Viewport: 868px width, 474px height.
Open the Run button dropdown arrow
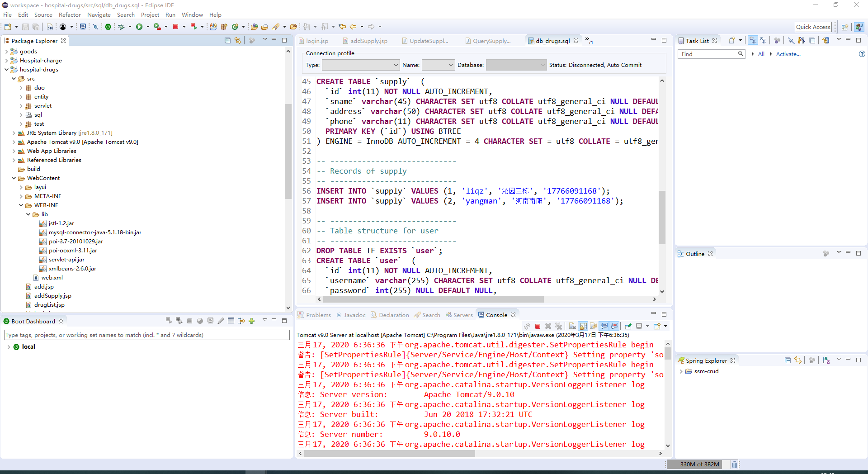[148, 27]
